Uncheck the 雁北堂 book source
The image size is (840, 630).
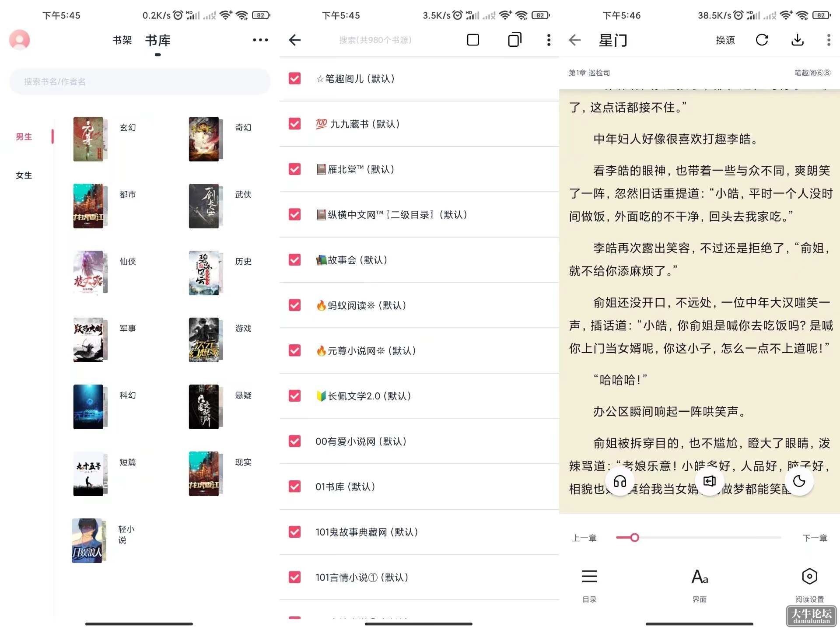(295, 169)
